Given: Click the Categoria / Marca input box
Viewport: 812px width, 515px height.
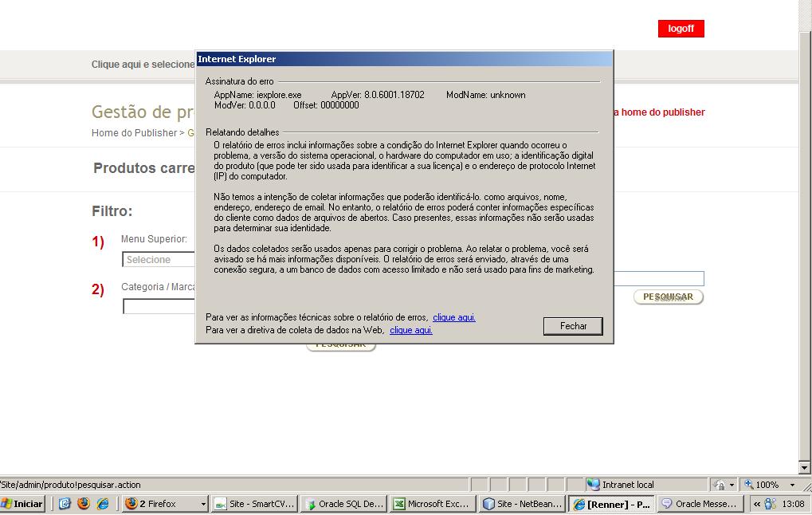Looking at the screenshot, I should pos(159,306).
